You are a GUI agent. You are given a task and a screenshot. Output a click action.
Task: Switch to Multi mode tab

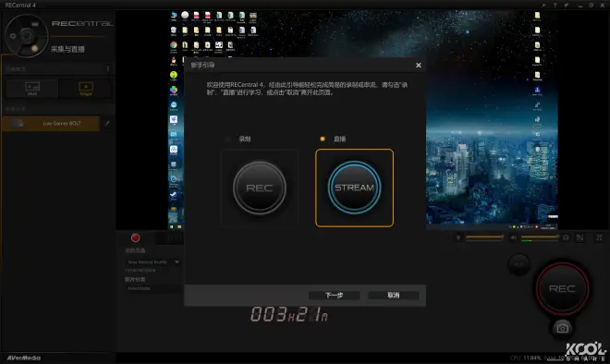(x=32, y=89)
